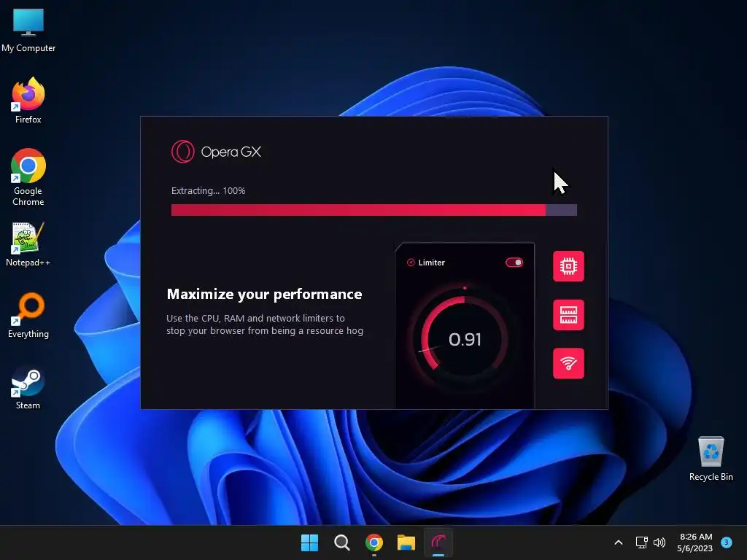Viewport: 747px width, 560px height.
Task: Expand the hidden system tray icons
Action: [x=619, y=542]
